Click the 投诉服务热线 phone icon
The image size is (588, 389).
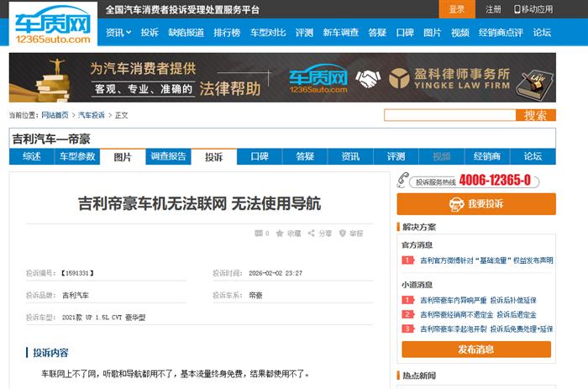pos(404,181)
